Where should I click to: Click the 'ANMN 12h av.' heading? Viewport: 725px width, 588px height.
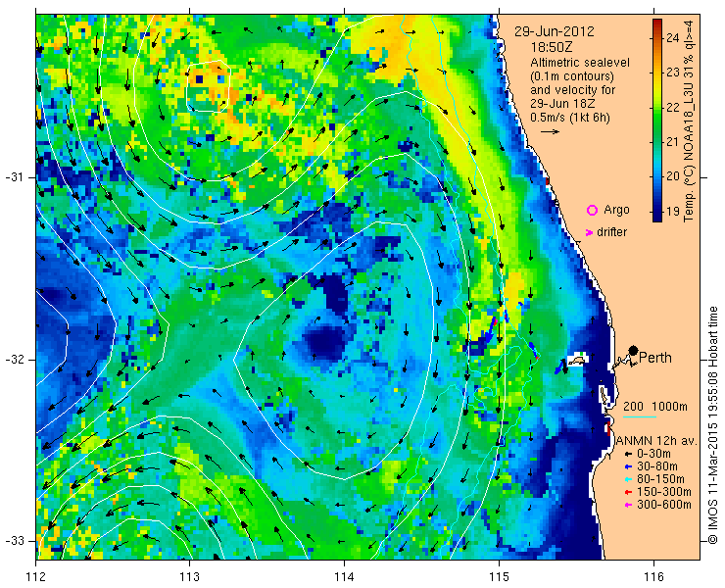point(656,441)
